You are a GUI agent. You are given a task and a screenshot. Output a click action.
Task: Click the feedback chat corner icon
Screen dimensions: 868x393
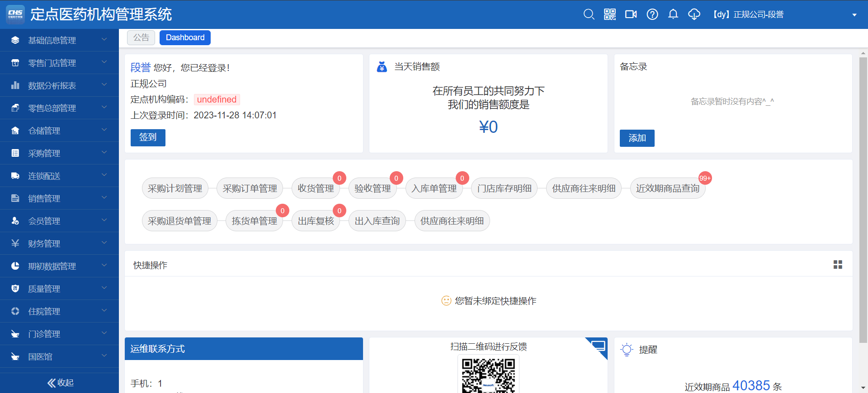point(598,347)
